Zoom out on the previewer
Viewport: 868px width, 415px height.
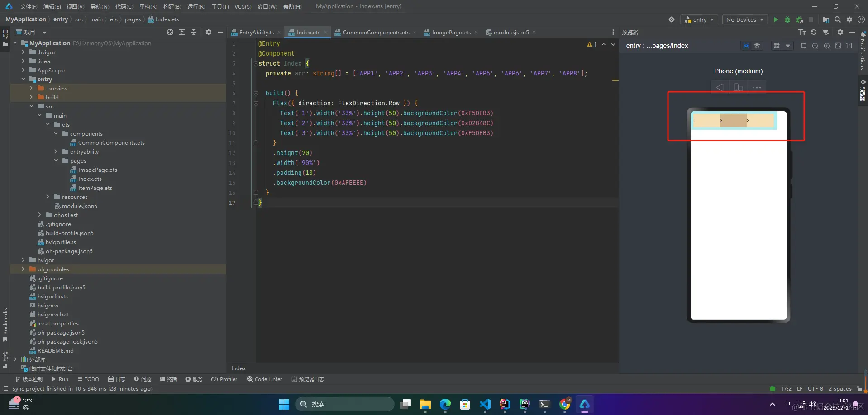click(815, 46)
